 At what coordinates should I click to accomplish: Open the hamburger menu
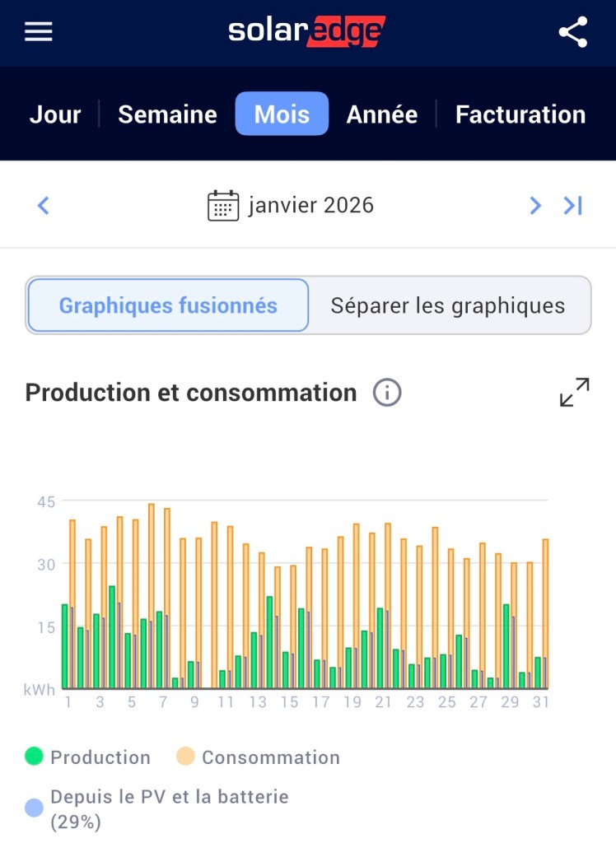pyautogui.click(x=39, y=32)
